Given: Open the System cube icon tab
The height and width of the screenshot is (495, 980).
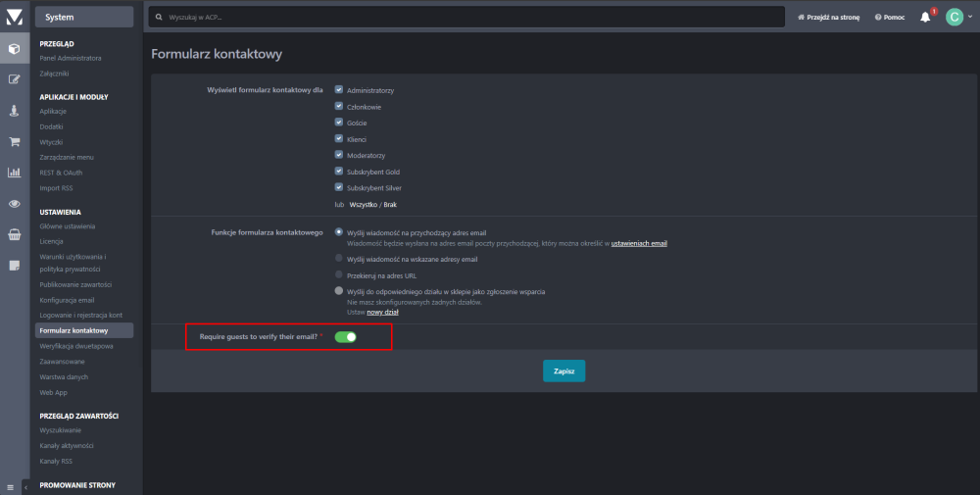Looking at the screenshot, I should 14,48.
